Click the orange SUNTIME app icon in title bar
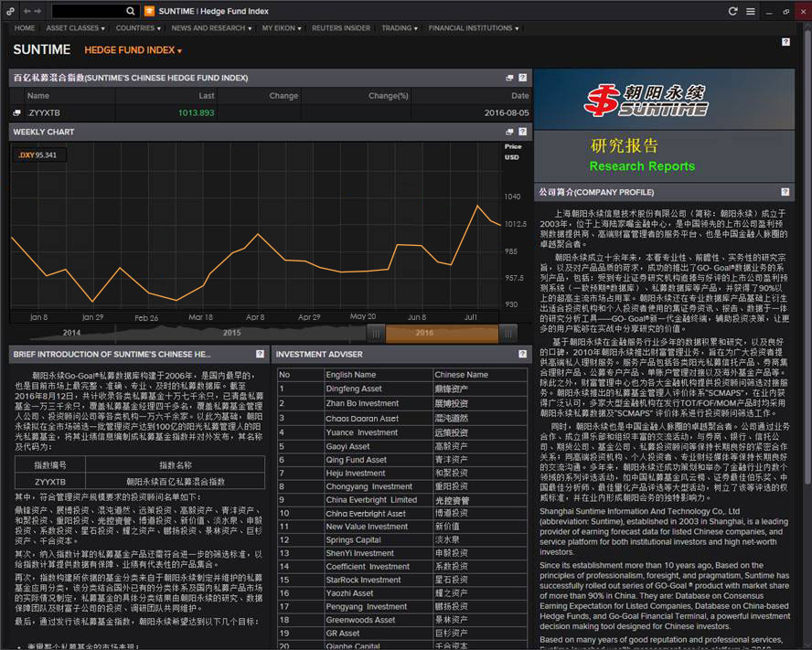 (x=149, y=11)
